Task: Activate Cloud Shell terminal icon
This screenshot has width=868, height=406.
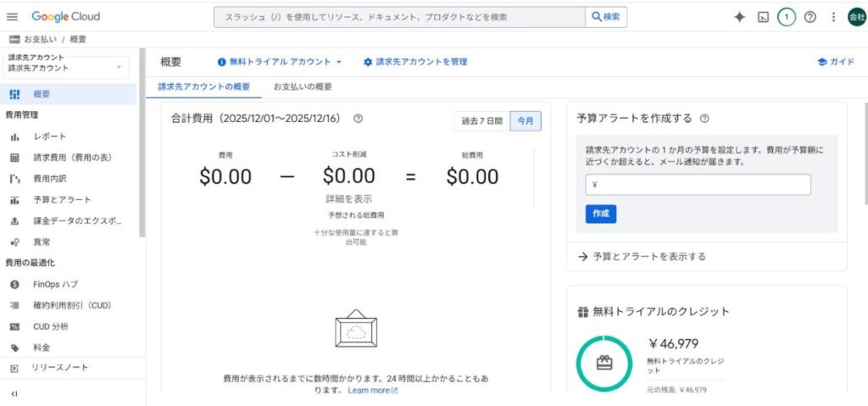Action: [763, 17]
